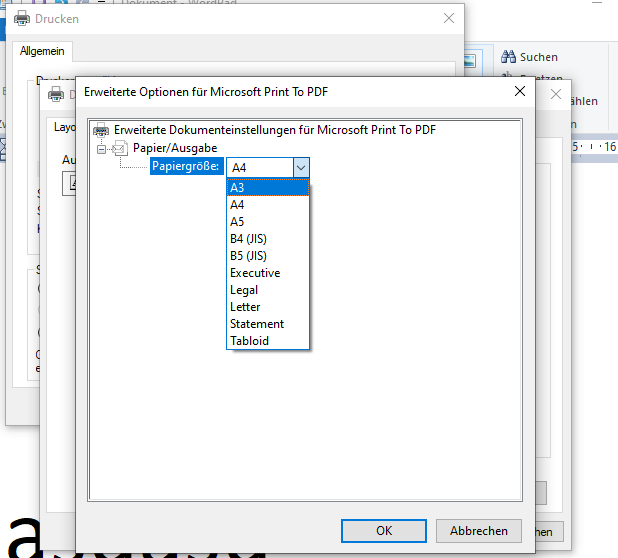Select Tabloid paper size
This screenshot has width=618, height=558.
pos(268,341)
